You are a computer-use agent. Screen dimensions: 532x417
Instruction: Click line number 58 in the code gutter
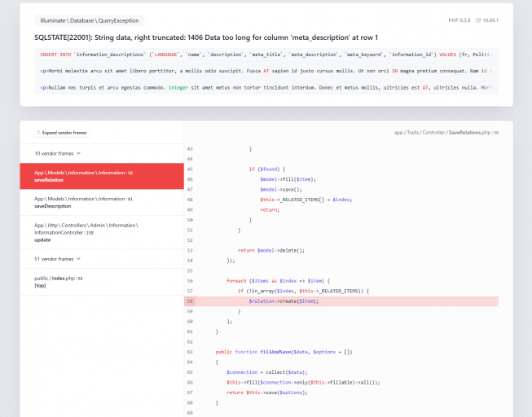coord(190,301)
